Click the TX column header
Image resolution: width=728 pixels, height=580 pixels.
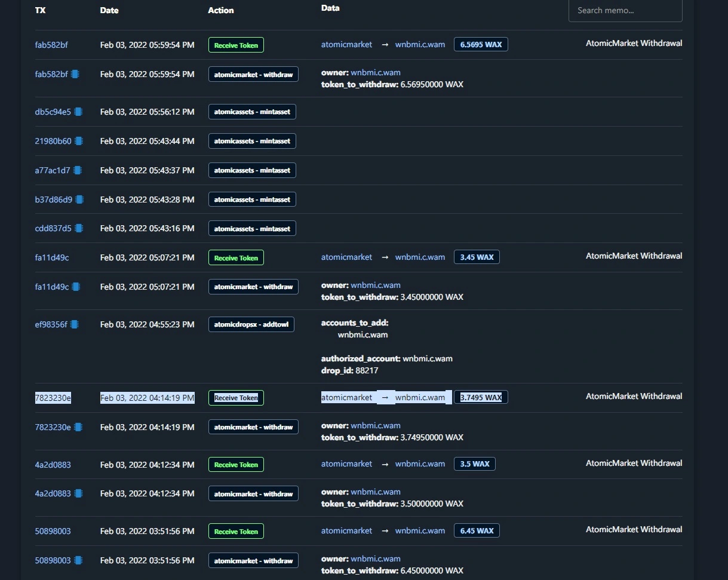coord(40,10)
